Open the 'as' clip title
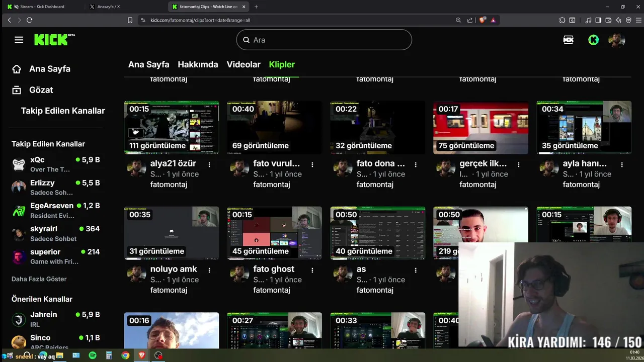 pyautogui.click(x=361, y=269)
